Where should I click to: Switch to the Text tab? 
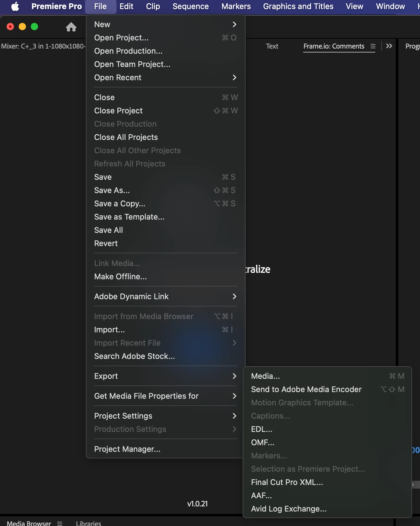[272, 46]
